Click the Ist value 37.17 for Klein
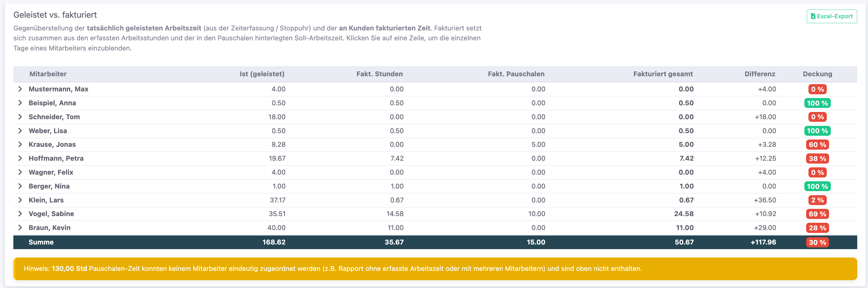 pyautogui.click(x=277, y=200)
